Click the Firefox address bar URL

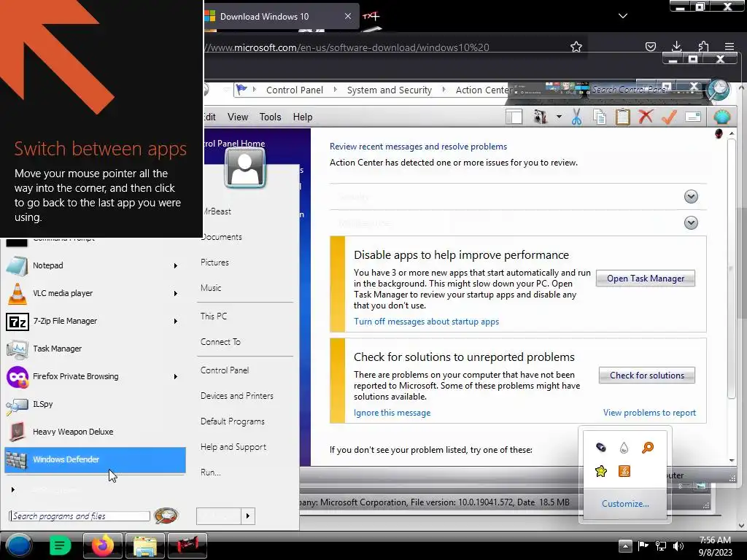pyautogui.click(x=347, y=47)
